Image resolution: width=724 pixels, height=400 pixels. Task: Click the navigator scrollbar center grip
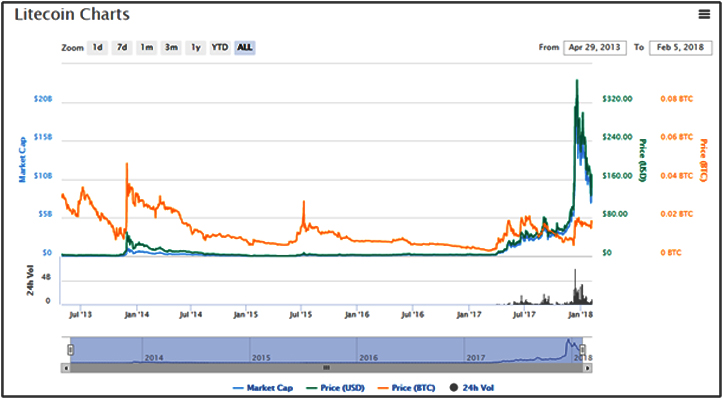326,368
